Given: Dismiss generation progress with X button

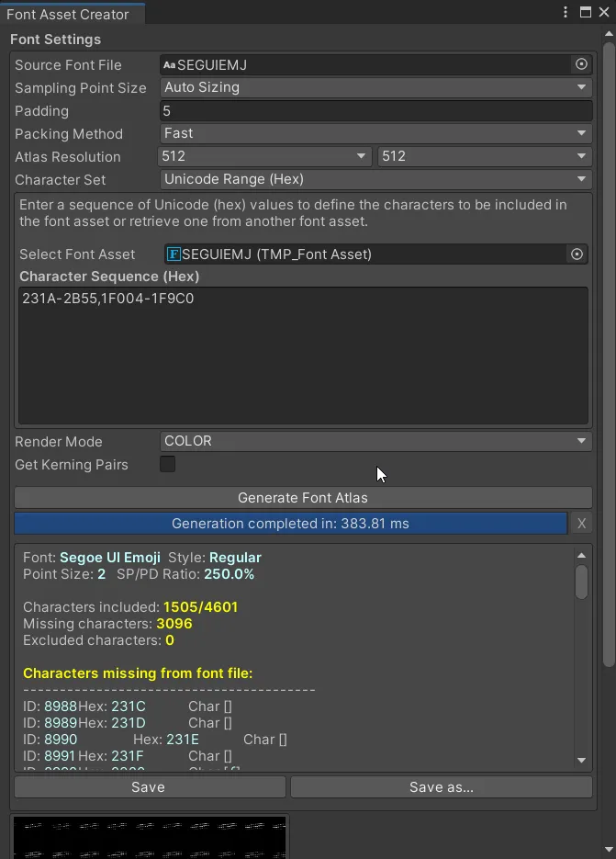Looking at the screenshot, I should [581, 524].
